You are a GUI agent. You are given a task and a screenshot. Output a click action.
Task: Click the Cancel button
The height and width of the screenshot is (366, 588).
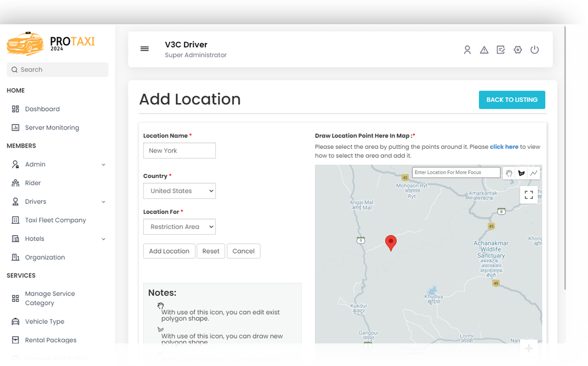point(243,251)
